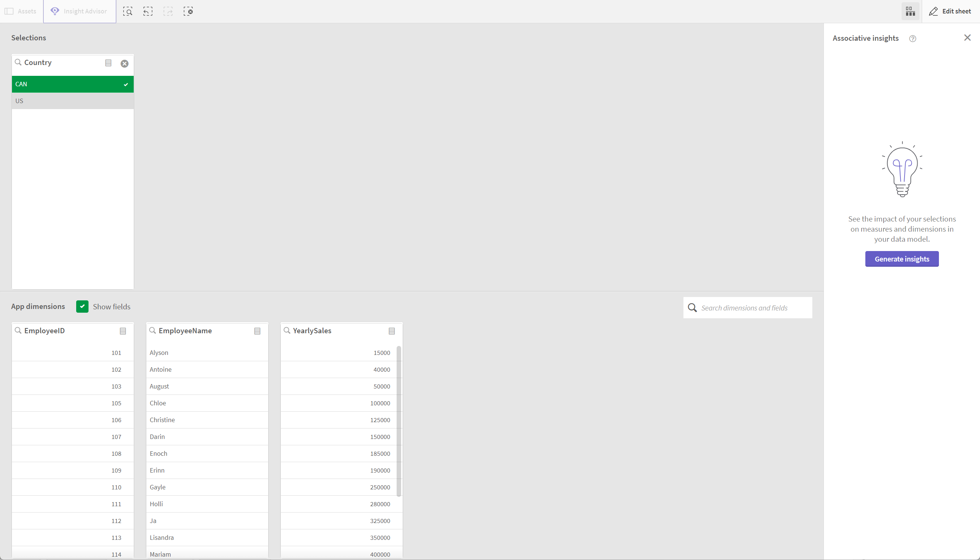980x560 pixels.
Task: Click the close Associative Insights panel icon
Action: tap(968, 38)
